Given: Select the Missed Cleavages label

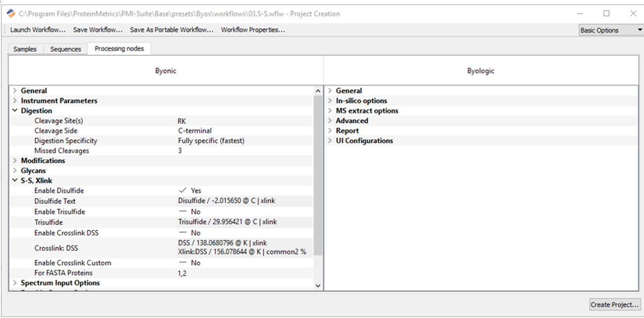Looking at the screenshot, I should point(61,151).
